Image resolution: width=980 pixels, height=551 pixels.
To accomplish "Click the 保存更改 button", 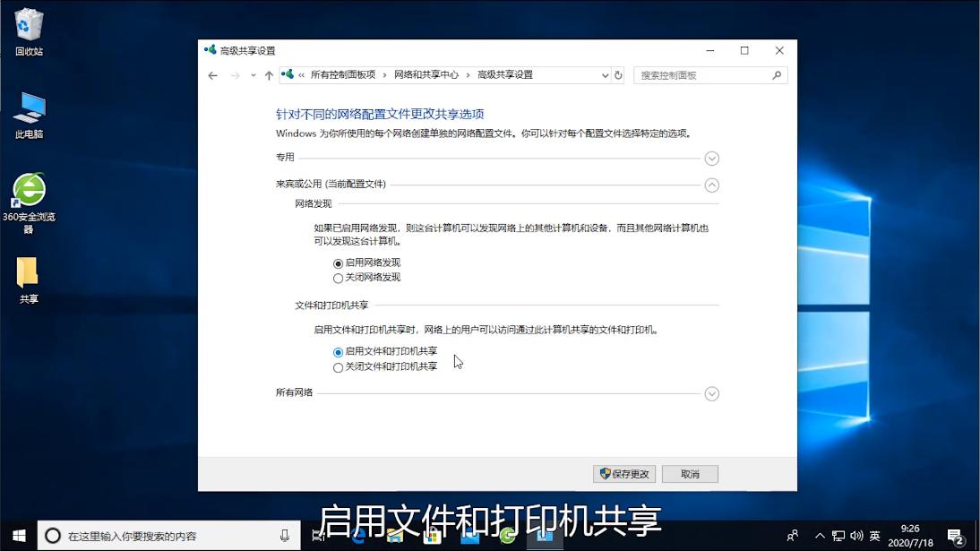I will tap(623, 473).
